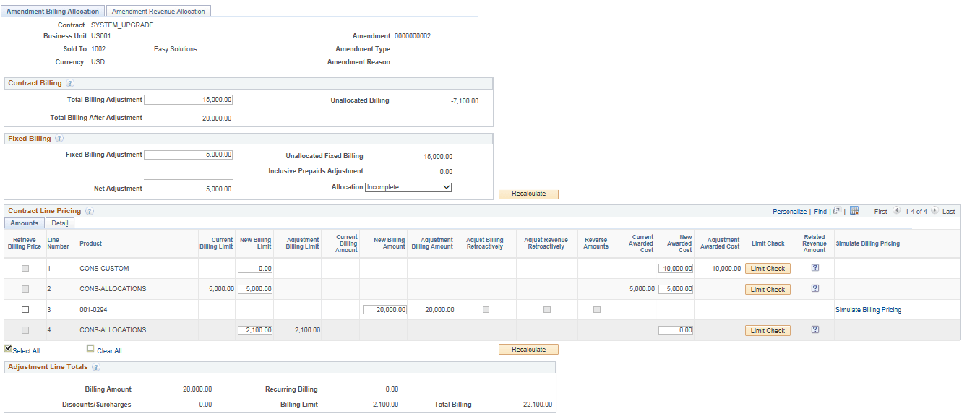The width and height of the screenshot is (980, 419).
Task: Open help for Contract Billing section
Action: tap(70, 83)
